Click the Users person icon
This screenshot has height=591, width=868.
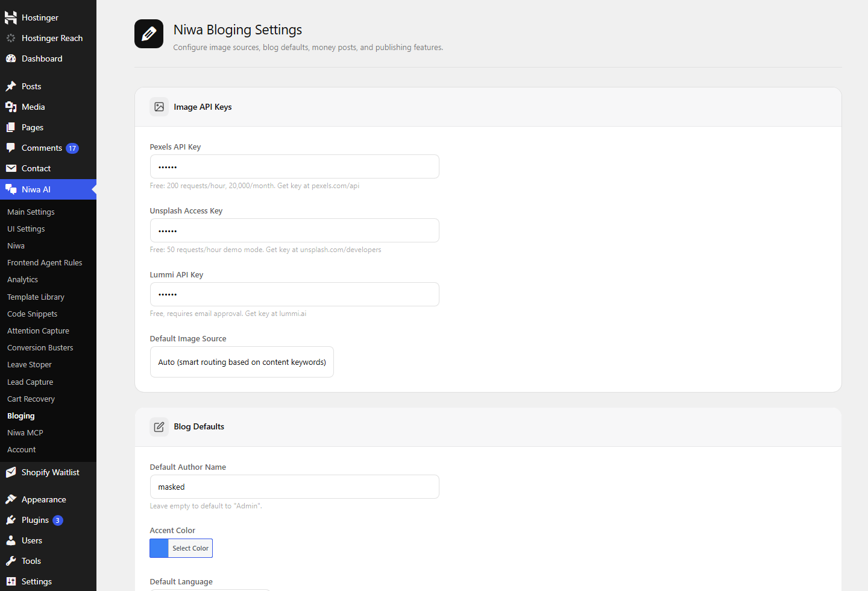pyautogui.click(x=11, y=540)
